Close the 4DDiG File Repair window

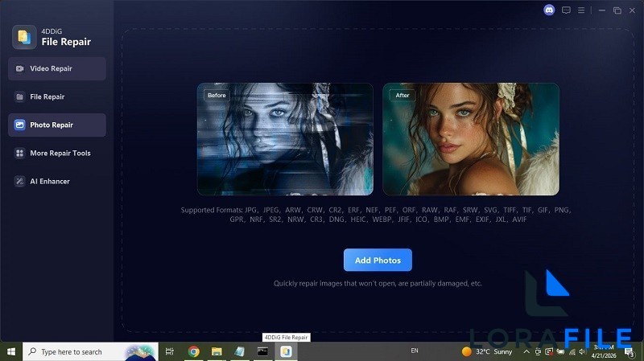coord(632,10)
